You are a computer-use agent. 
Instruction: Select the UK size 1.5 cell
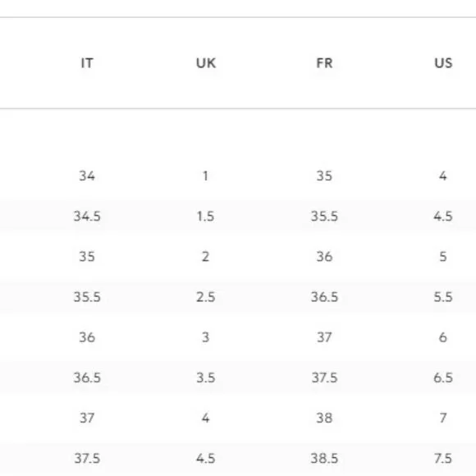[x=205, y=216]
